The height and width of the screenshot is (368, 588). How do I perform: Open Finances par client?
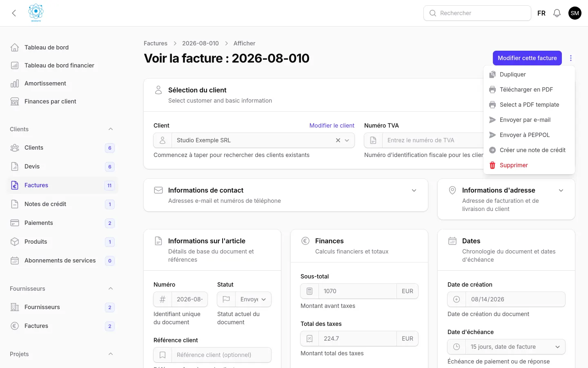pos(62,101)
